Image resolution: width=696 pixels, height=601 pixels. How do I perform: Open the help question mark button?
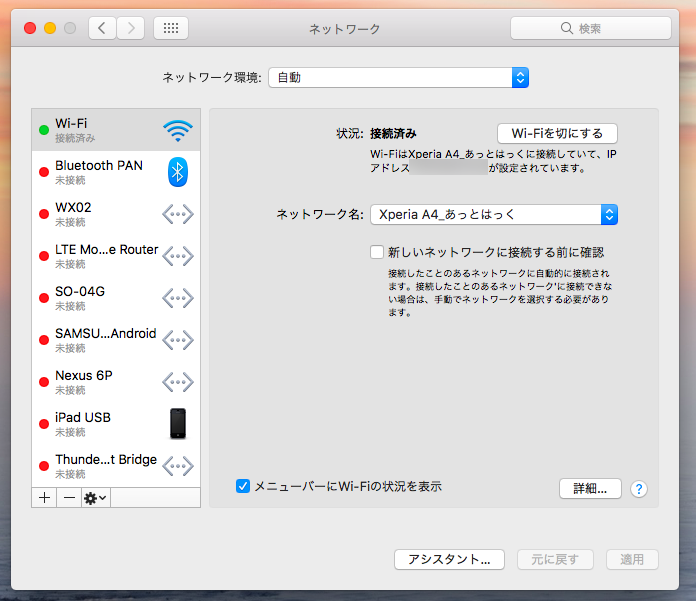coord(639,489)
